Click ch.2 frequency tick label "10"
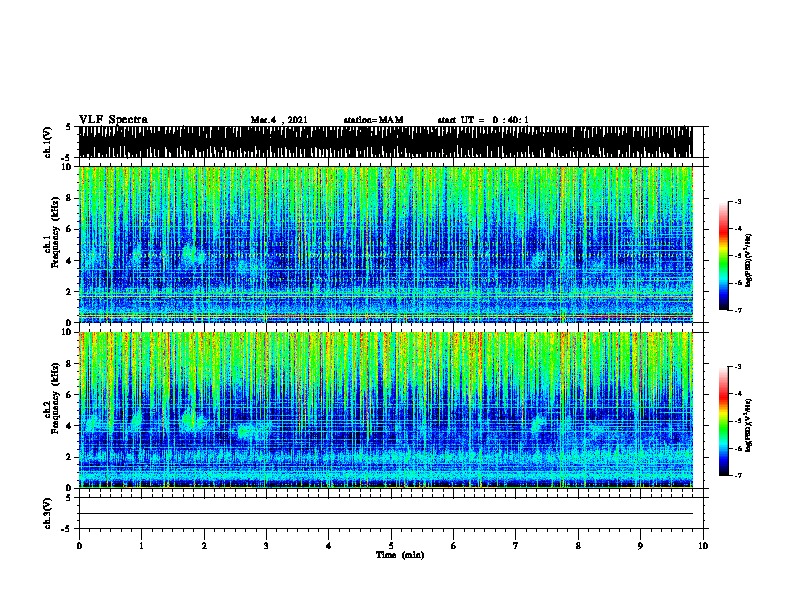 pos(67,332)
